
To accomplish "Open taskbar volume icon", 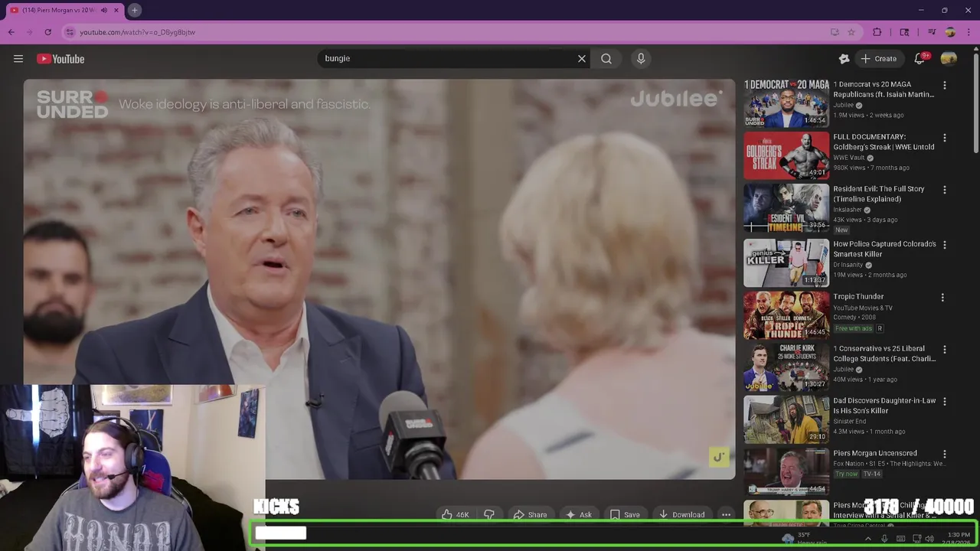I will click(929, 539).
